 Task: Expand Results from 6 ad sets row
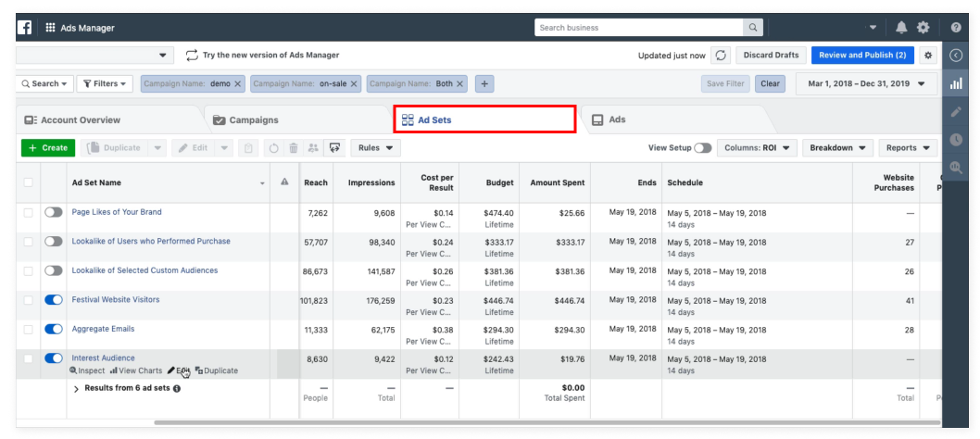click(76, 389)
